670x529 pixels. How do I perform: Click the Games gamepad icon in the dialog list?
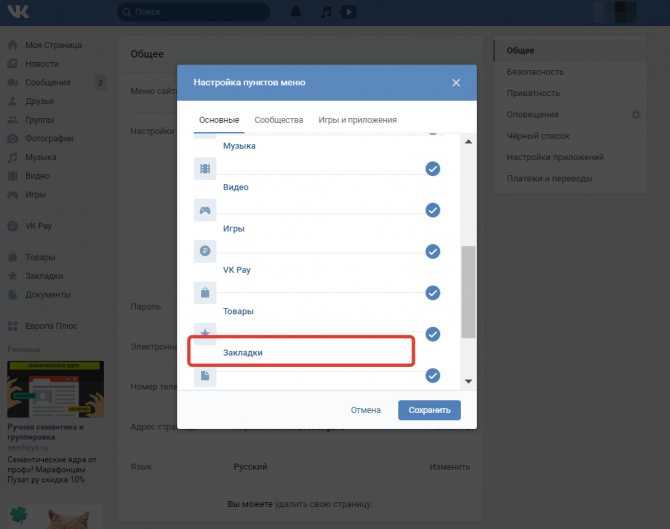(x=205, y=210)
